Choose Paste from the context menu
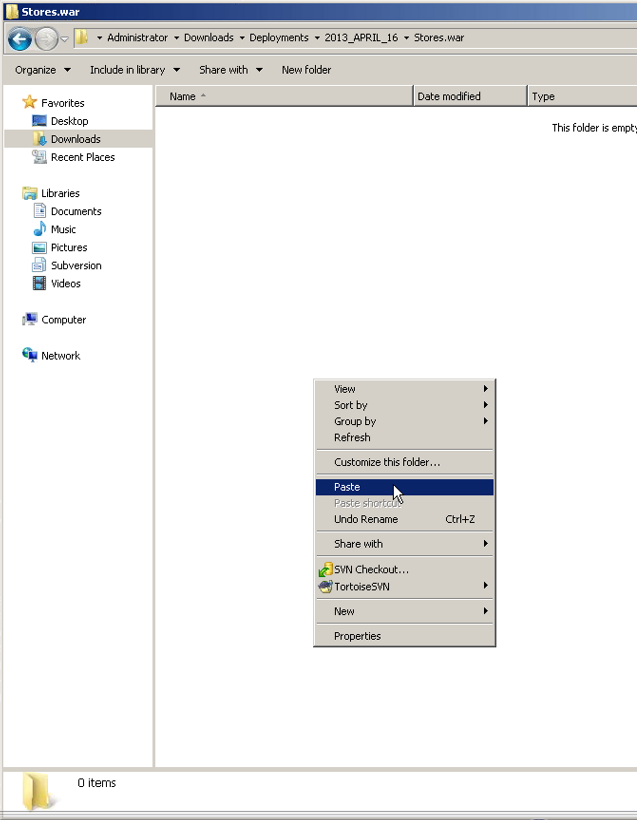This screenshot has width=637, height=820. click(347, 487)
